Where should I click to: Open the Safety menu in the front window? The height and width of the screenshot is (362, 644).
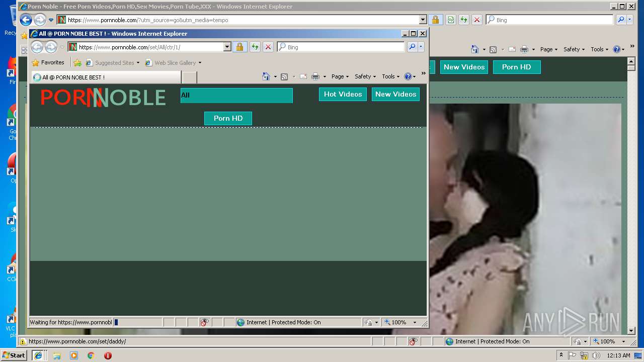[365, 76]
